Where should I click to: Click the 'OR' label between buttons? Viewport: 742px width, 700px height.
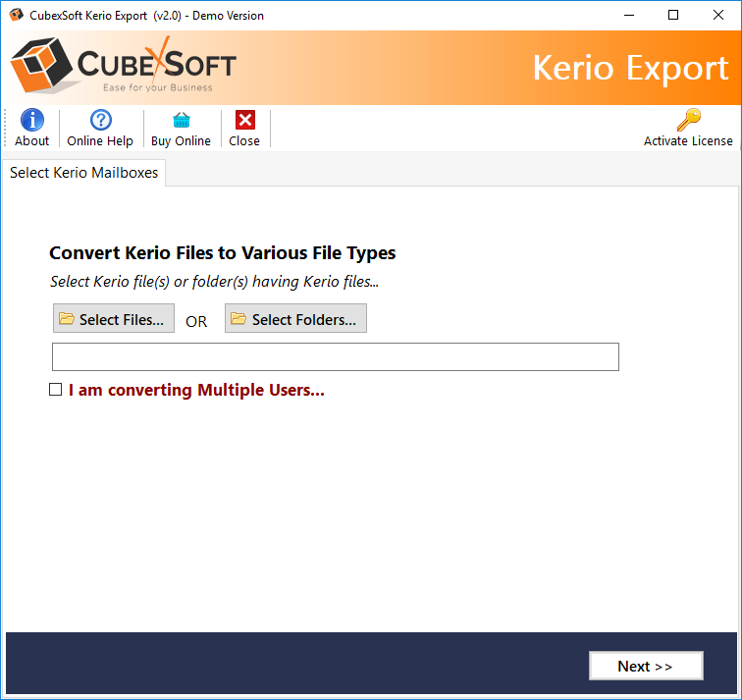[196, 322]
